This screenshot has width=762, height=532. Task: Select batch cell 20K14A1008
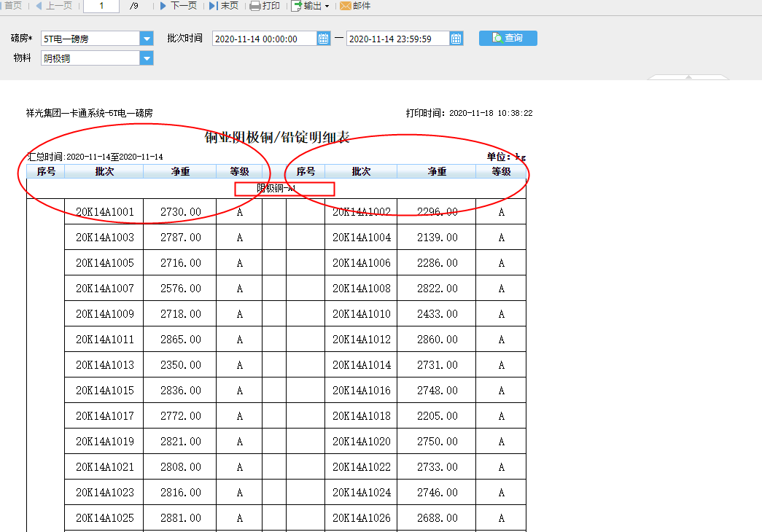pyautogui.click(x=361, y=288)
